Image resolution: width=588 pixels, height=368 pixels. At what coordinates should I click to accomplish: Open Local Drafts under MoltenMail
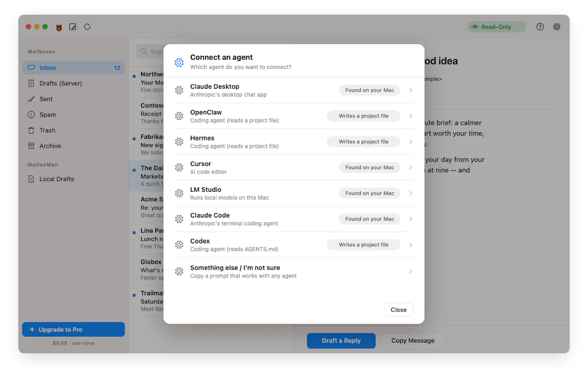pos(73,179)
